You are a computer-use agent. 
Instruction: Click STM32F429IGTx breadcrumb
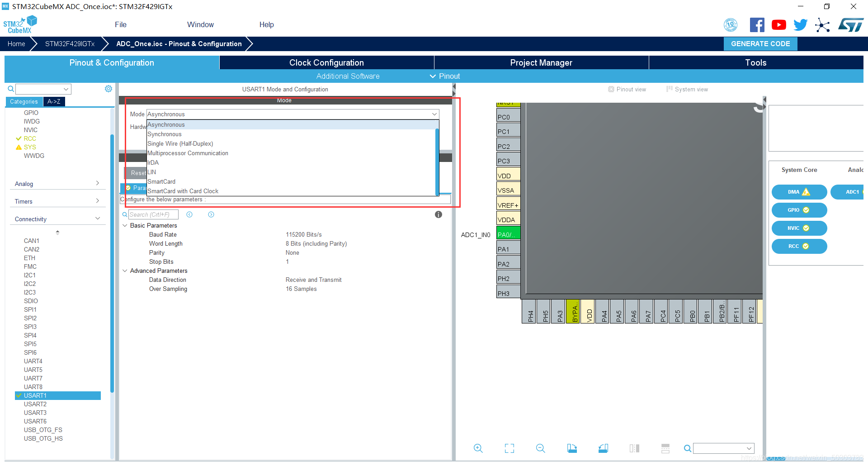coord(70,44)
